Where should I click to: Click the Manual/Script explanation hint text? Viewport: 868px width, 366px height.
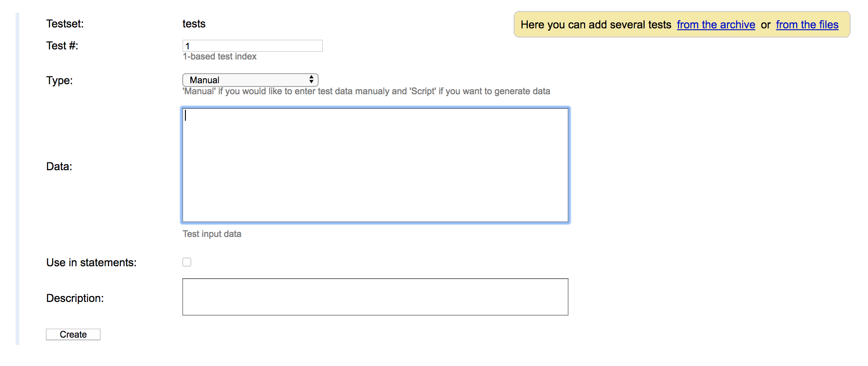point(366,91)
